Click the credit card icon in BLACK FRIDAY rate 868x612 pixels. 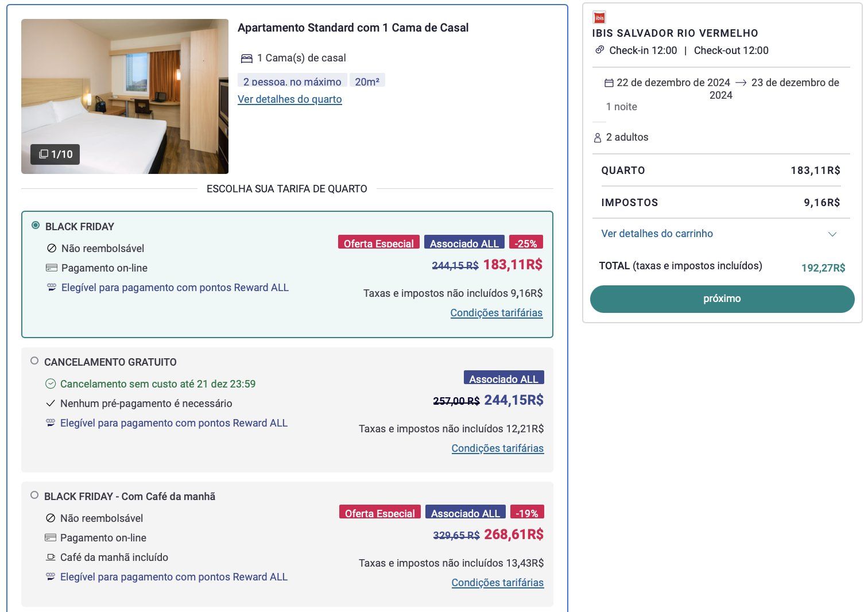click(x=52, y=268)
